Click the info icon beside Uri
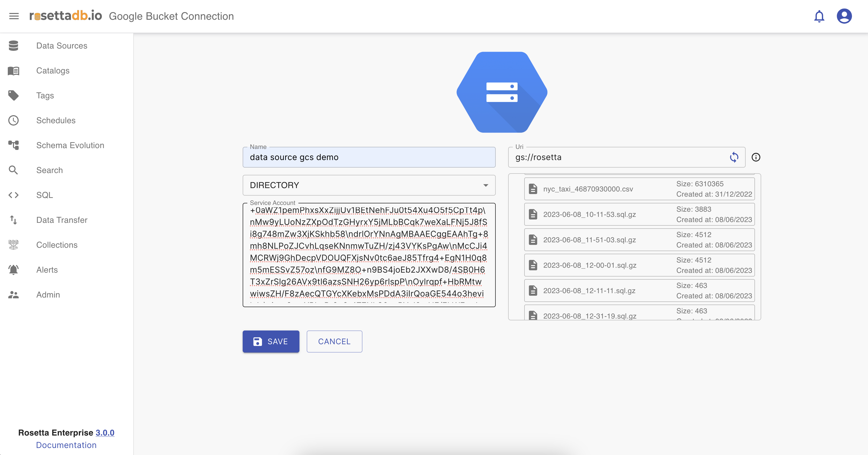868x455 pixels. tap(756, 157)
